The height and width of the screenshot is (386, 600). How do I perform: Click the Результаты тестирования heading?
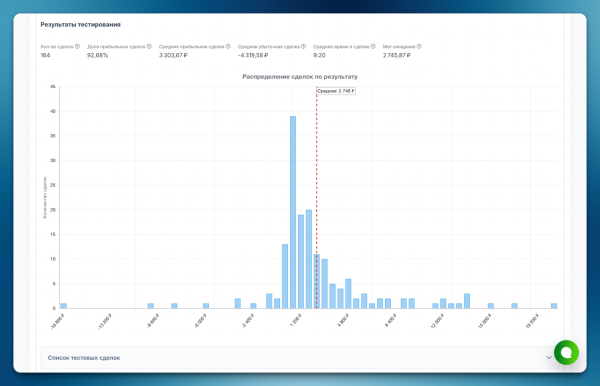pos(81,24)
